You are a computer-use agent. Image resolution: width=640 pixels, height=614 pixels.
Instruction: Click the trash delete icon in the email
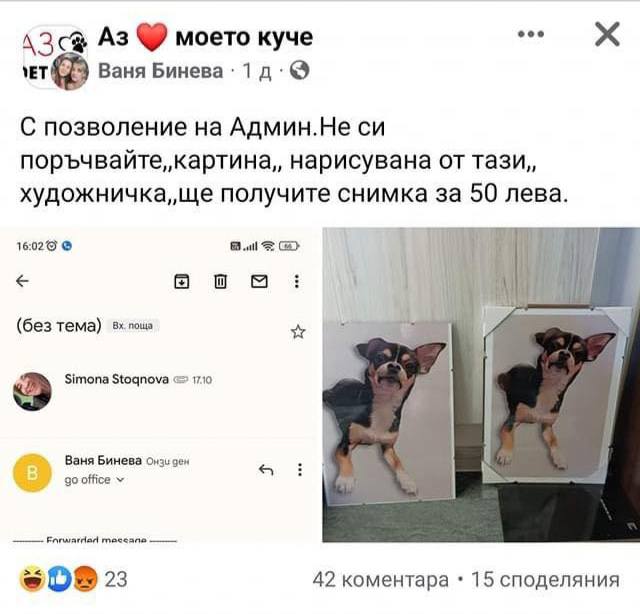click(x=220, y=281)
